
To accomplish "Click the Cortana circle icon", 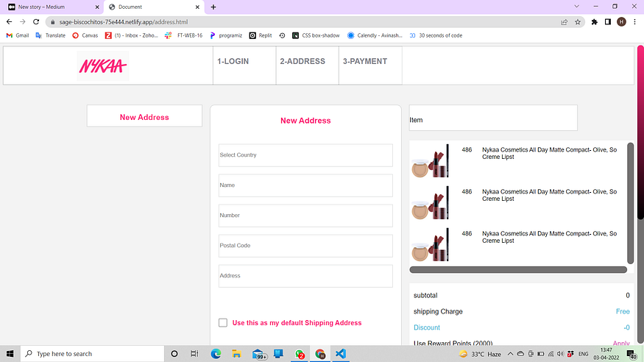I will (x=174, y=353).
